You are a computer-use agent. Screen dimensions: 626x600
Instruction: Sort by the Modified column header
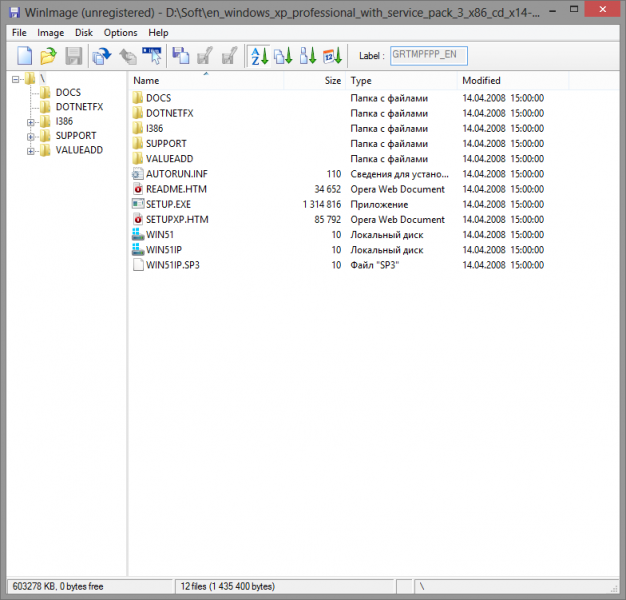(513, 81)
